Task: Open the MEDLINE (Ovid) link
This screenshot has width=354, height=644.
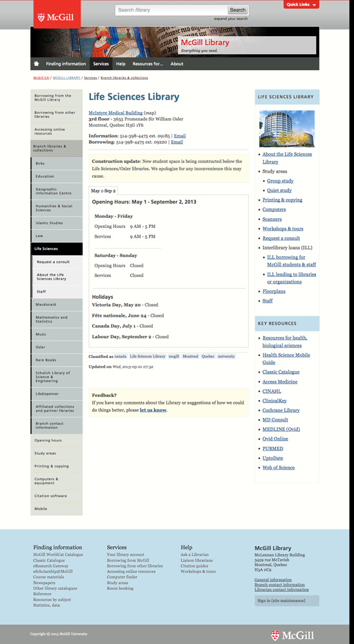Action: pos(281,429)
